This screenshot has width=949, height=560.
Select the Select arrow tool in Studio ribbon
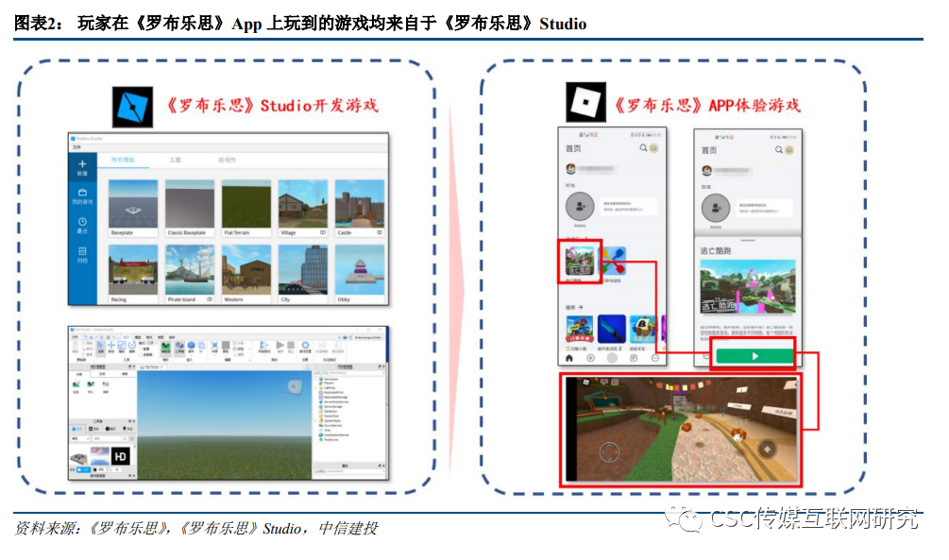(100, 347)
